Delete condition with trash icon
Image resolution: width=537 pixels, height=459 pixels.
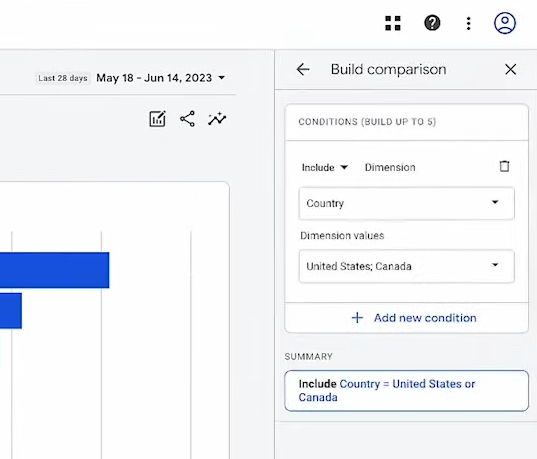pyautogui.click(x=504, y=166)
